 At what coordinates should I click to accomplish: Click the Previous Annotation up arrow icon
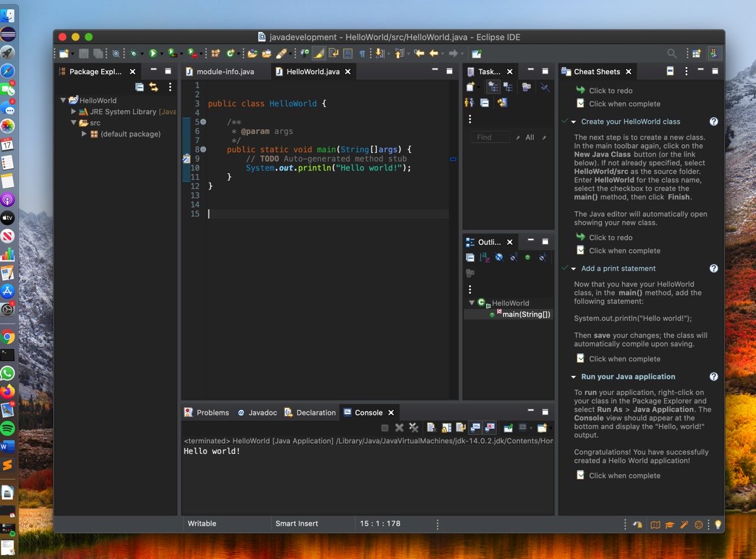(x=399, y=54)
